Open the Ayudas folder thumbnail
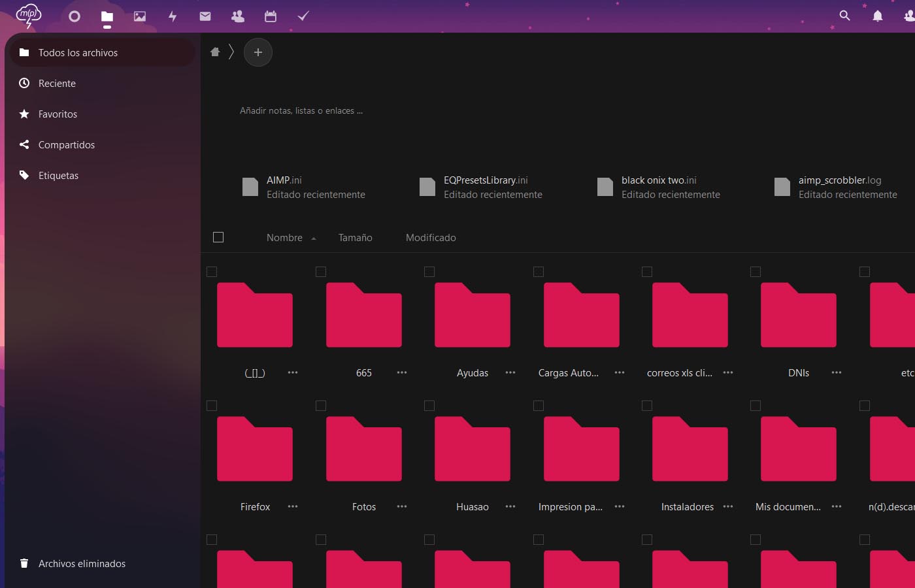The image size is (915, 588). click(x=473, y=315)
